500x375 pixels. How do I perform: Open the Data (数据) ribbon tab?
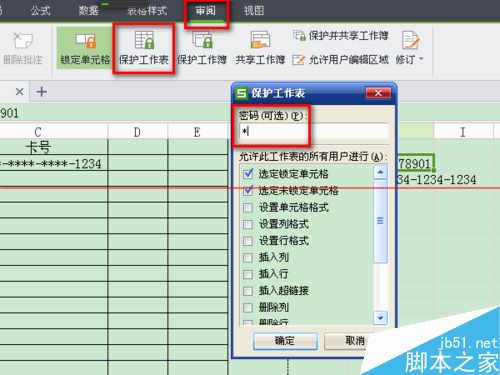[88, 11]
